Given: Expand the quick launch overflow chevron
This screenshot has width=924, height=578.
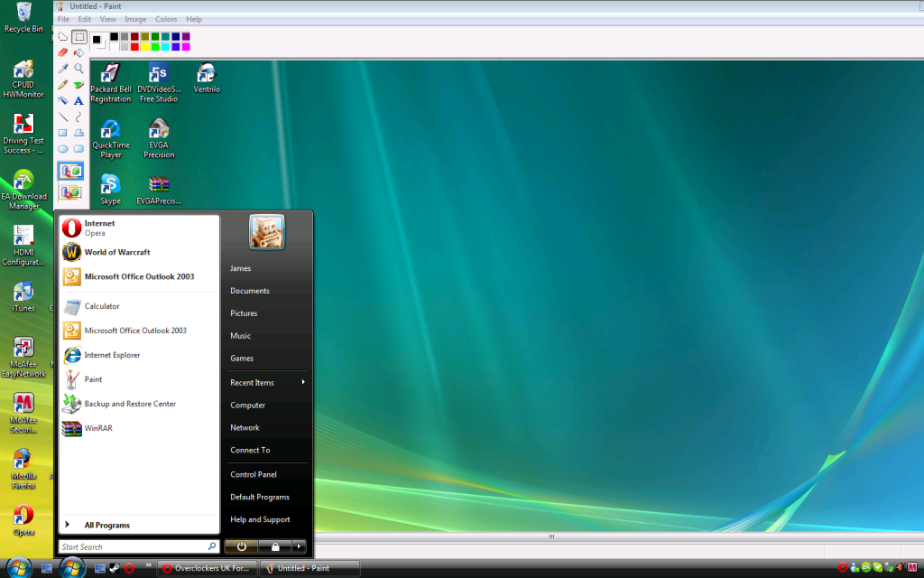Looking at the screenshot, I should click(149, 565).
